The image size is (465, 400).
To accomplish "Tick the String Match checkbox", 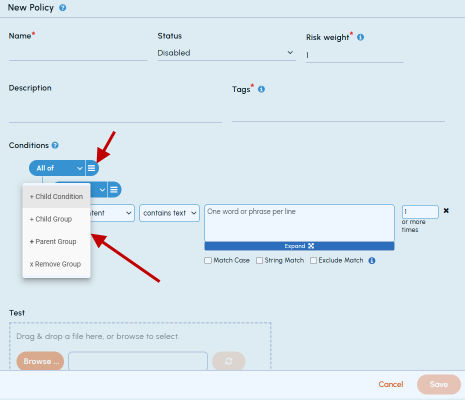I will (259, 260).
